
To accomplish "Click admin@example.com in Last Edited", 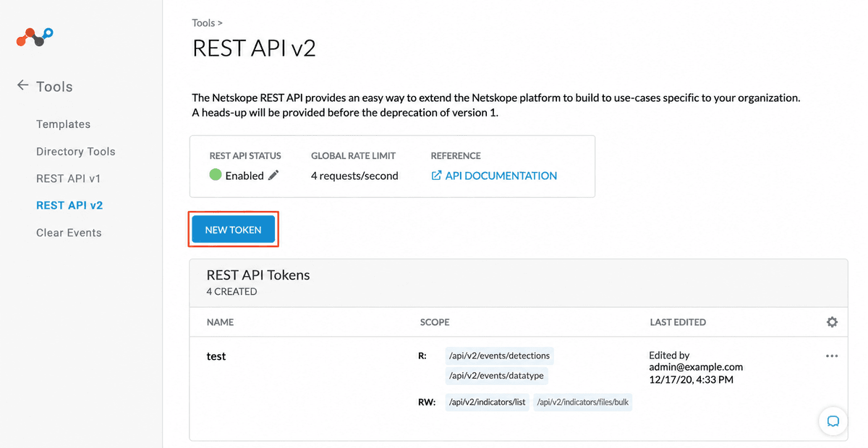I will pyautogui.click(x=696, y=367).
